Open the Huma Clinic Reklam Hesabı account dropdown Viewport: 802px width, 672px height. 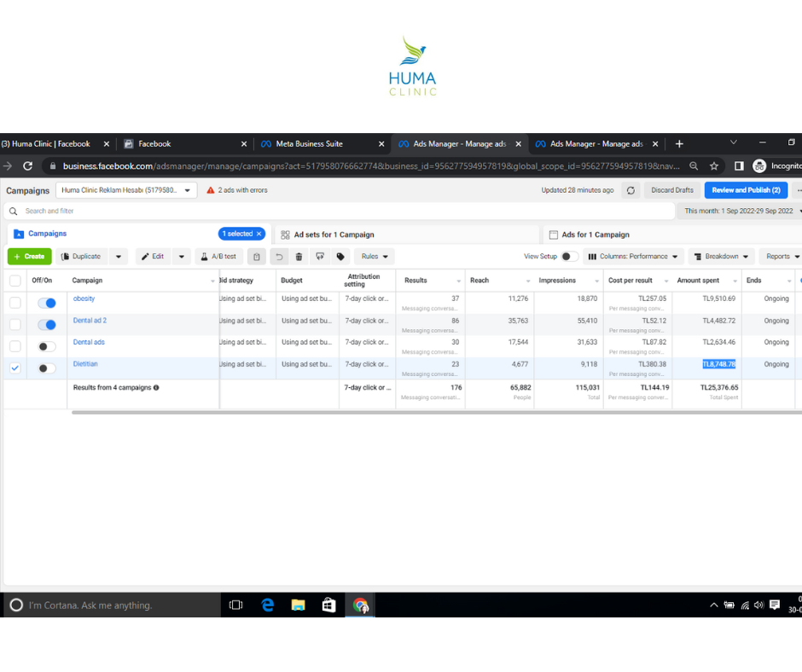click(126, 190)
